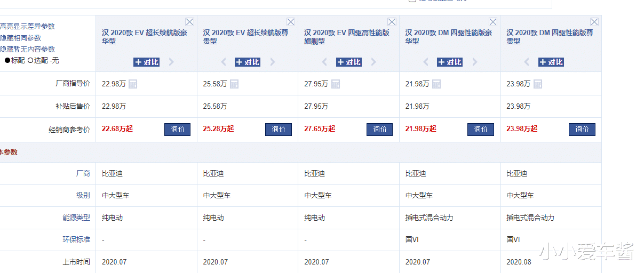Click 询价 for the 22.68万起 model
Screen dimensions: 644x273
[178, 129]
